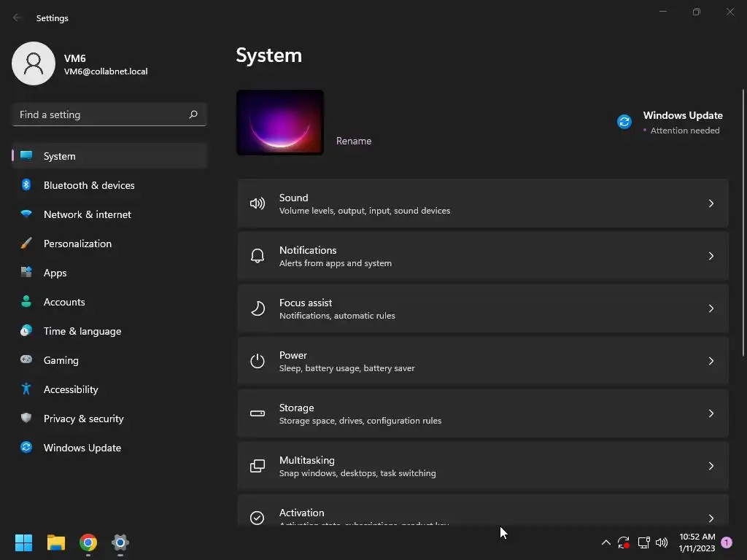Click the desktop wallpaper thumbnail

pyautogui.click(x=280, y=122)
